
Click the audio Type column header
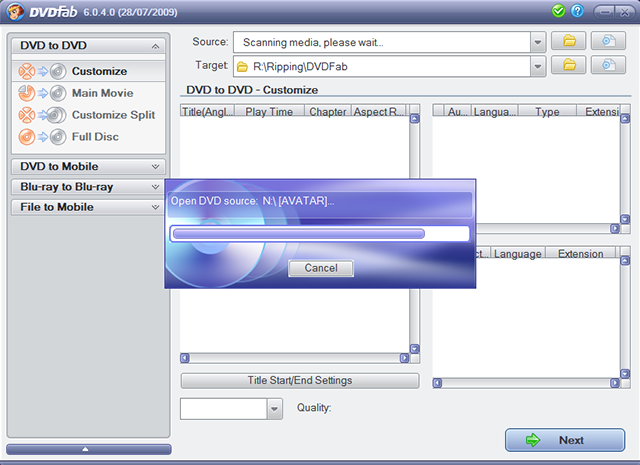(x=547, y=111)
